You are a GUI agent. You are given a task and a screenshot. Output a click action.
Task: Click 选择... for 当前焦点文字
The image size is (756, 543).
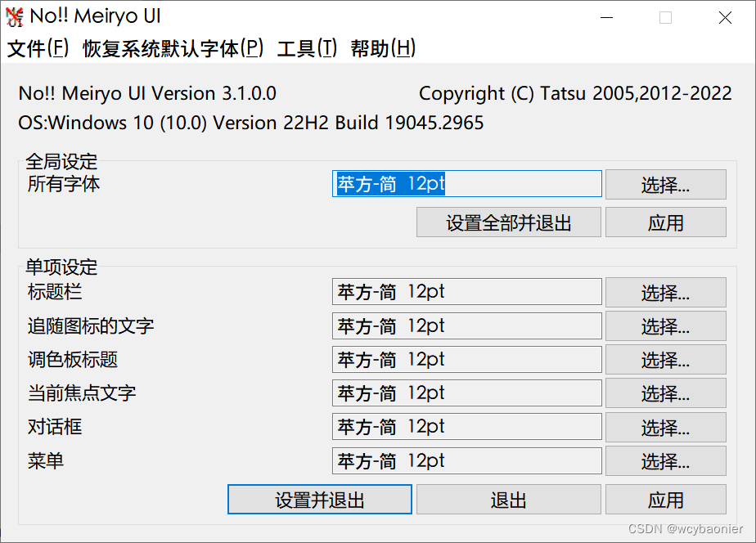666,393
